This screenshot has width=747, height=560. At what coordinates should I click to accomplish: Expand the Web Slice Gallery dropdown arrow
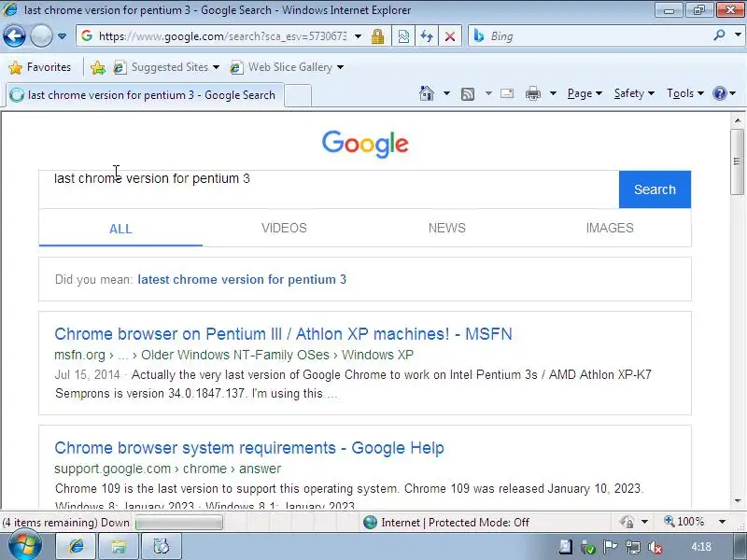pos(340,67)
